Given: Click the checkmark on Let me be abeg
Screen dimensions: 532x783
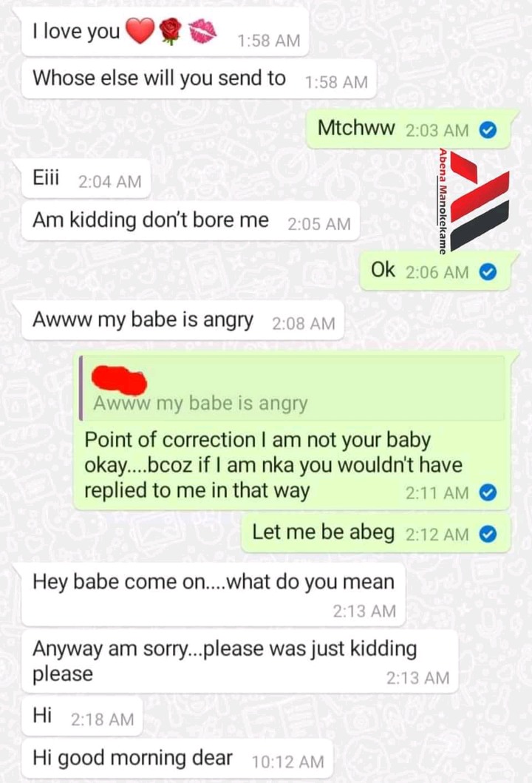Looking at the screenshot, I should (x=488, y=535).
